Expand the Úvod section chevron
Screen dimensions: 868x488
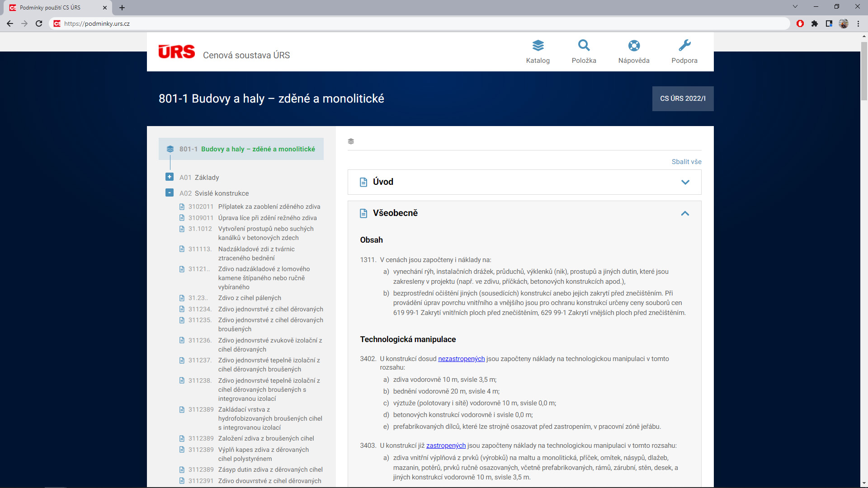point(685,182)
